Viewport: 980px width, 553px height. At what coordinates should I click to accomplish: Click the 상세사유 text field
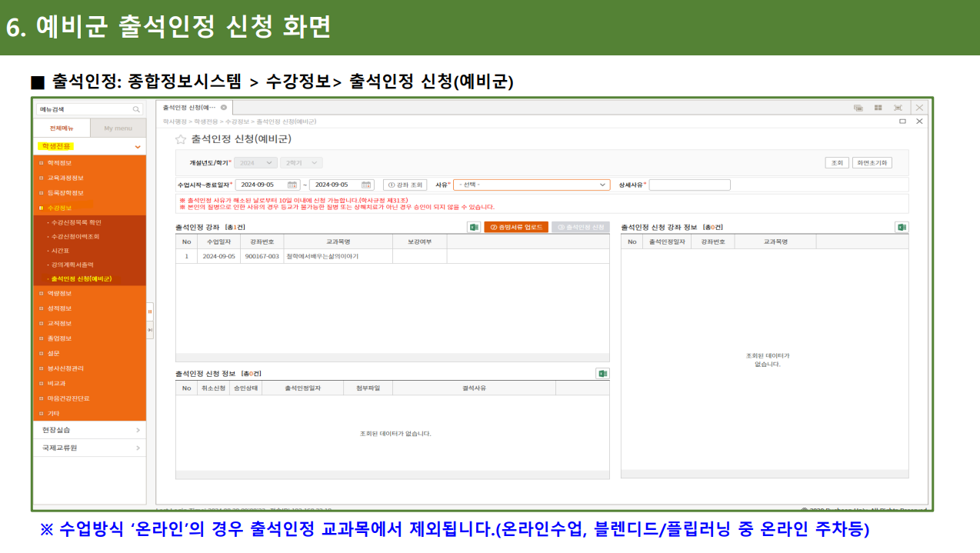689,185
